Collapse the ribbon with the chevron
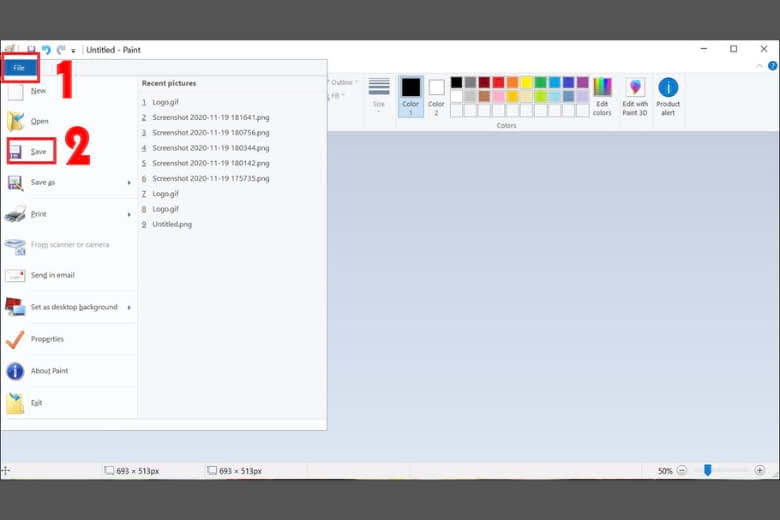 pyautogui.click(x=759, y=66)
